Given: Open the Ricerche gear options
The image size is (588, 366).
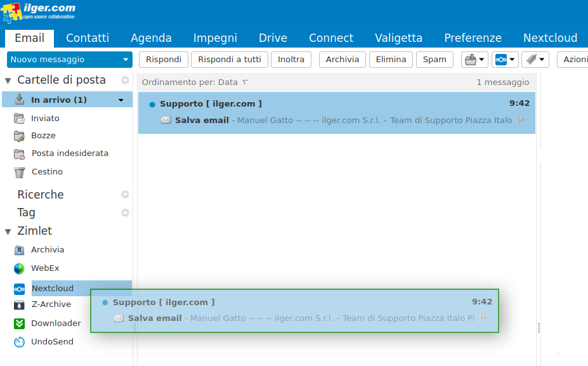Looking at the screenshot, I should click(125, 194).
